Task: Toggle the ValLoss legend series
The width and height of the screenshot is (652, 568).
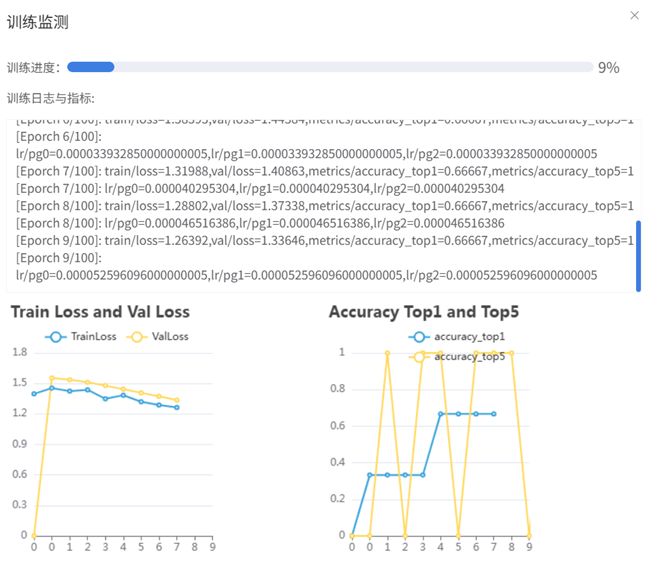Action: coord(159,337)
